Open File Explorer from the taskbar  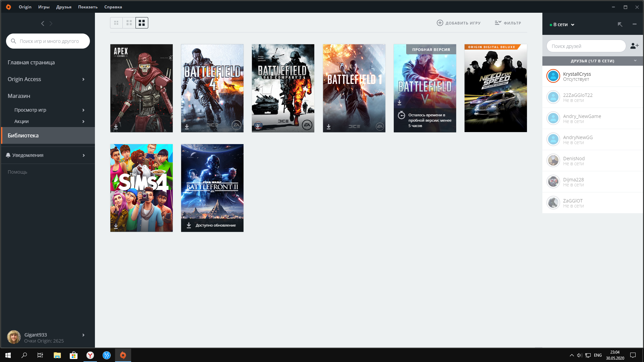pyautogui.click(x=57, y=355)
